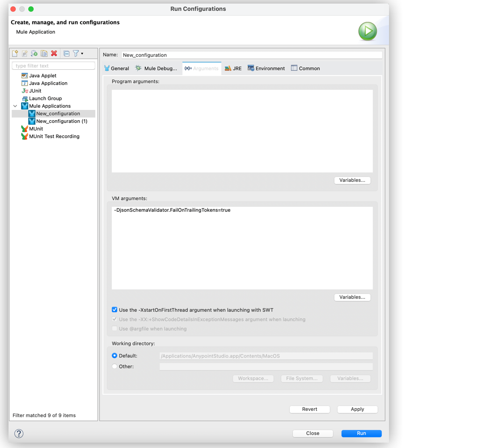Viewport: 482px width, 448px height.
Task: Click the Java Applet icon
Action: [25, 75]
